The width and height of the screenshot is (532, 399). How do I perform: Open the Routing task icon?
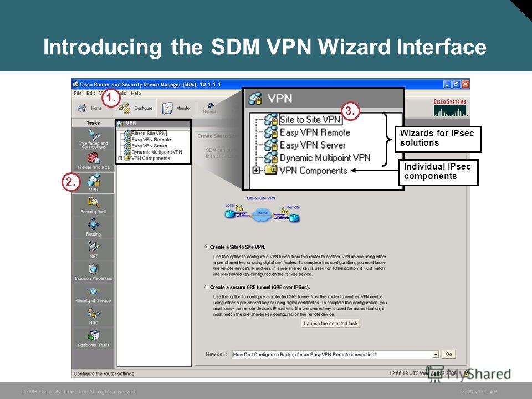click(x=93, y=228)
